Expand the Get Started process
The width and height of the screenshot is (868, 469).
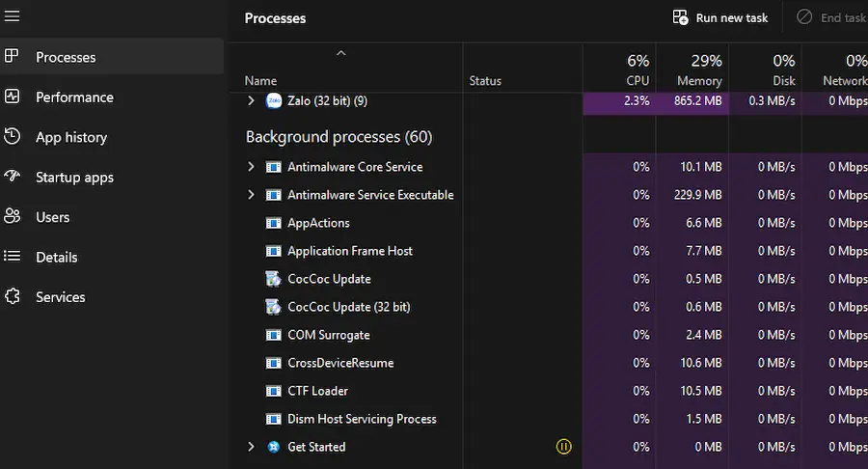coord(251,447)
